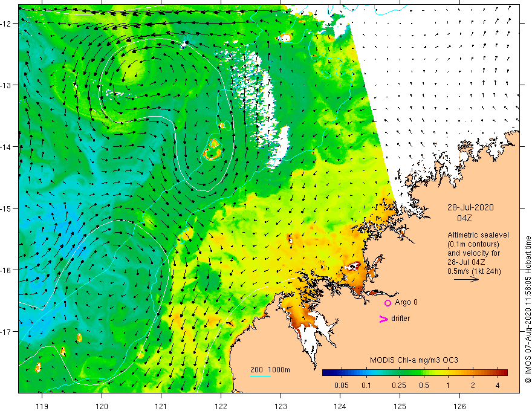Click the drifter legend label
Viewport: 532px width, 411px height.
click(400, 319)
